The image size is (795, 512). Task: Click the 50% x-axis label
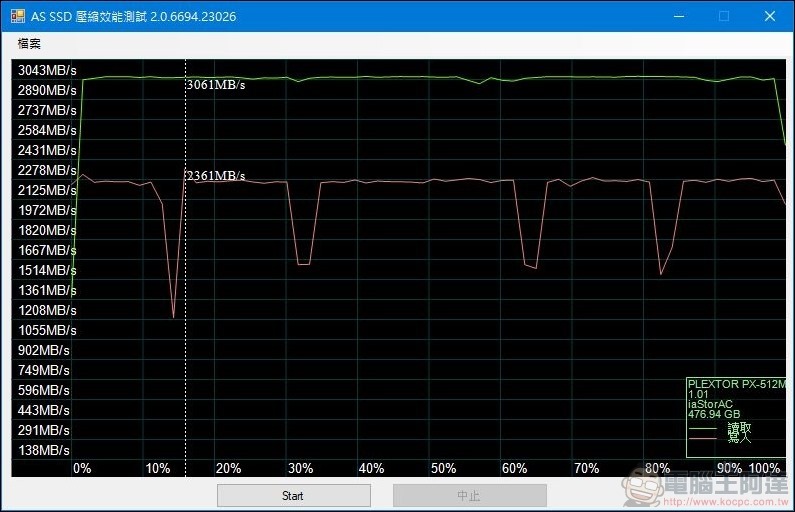click(x=443, y=468)
